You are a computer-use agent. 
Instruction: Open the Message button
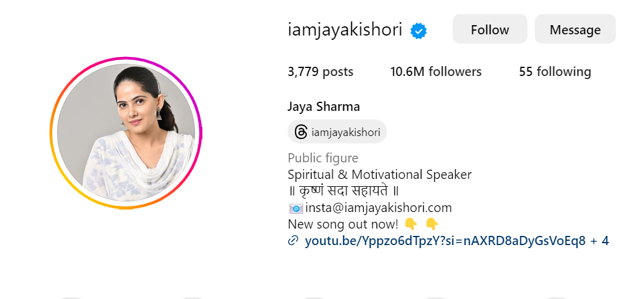pyautogui.click(x=575, y=29)
